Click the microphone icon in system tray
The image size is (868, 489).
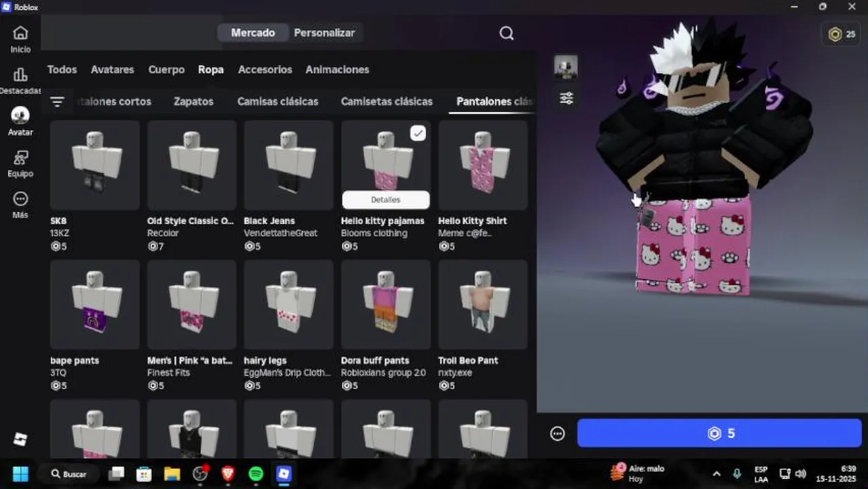[737, 474]
